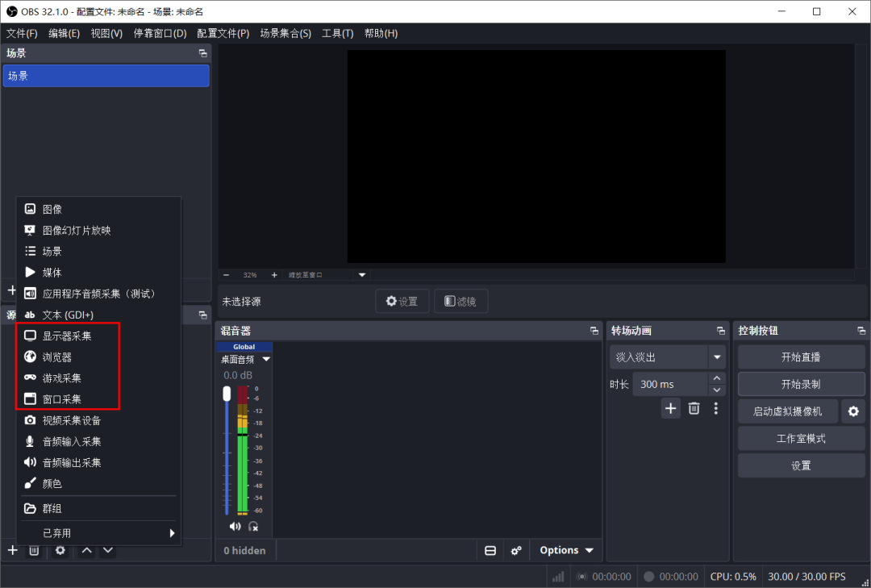Click the remove source trash icon
Screen dimensions: 871x588
click(34, 550)
